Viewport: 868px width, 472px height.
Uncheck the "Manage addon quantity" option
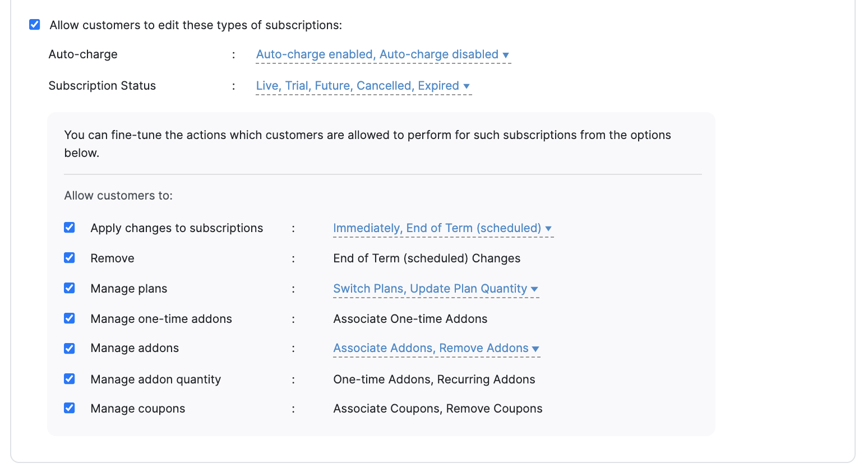(x=69, y=378)
